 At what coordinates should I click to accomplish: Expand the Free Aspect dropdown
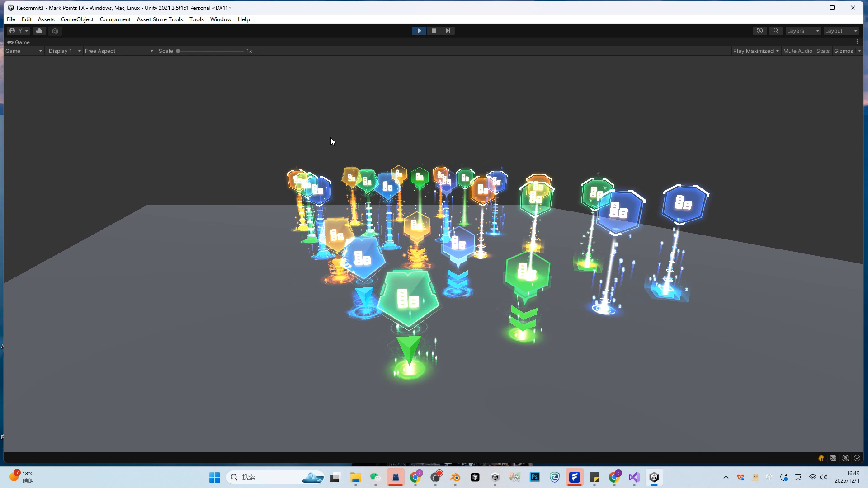click(119, 51)
